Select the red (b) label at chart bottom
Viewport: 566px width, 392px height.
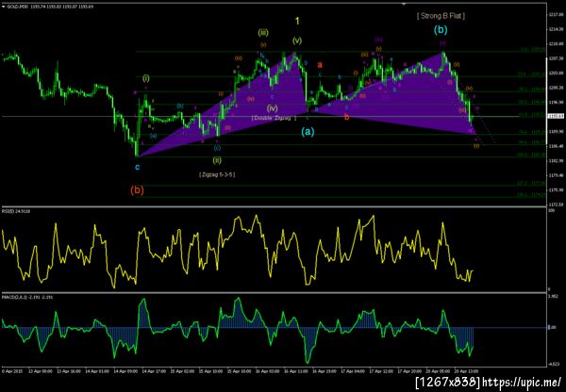coord(137,190)
